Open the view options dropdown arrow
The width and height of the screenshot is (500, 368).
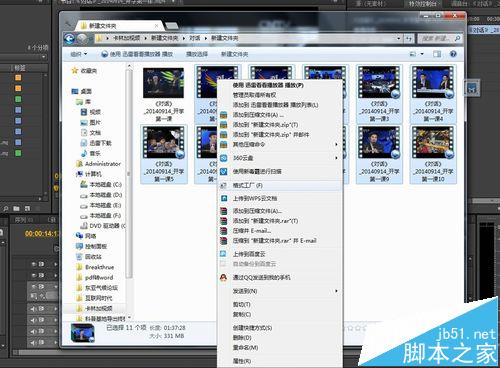[x=422, y=54]
